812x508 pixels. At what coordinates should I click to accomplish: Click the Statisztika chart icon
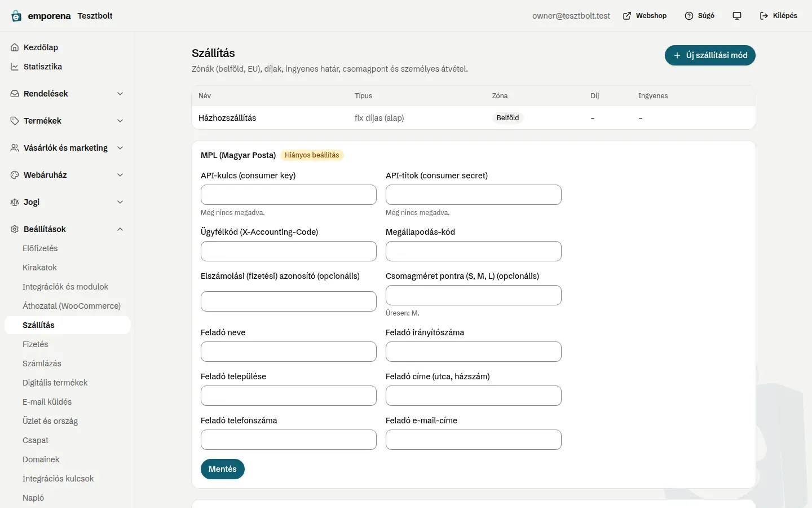[x=15, y=67]
